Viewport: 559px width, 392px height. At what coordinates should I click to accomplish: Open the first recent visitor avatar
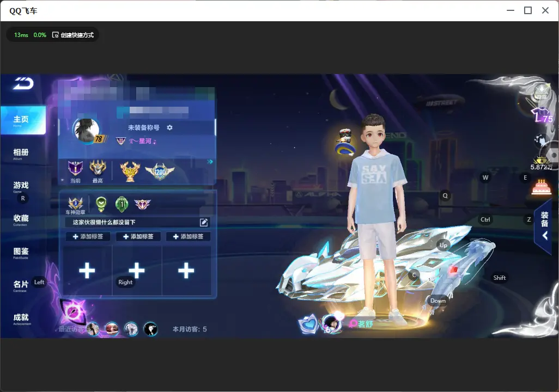pos(93,329)
